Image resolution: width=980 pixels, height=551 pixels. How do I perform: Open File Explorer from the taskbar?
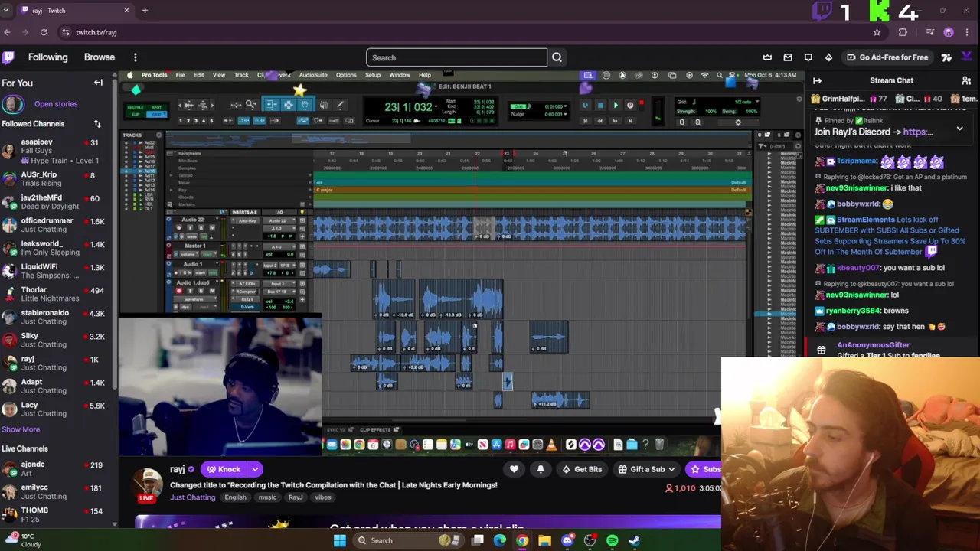coord(544,540)
